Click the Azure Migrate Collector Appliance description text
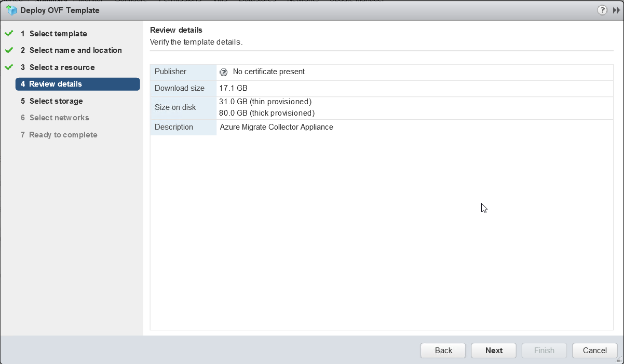Viewport: 624px width, 364px height. coord(276,127)
